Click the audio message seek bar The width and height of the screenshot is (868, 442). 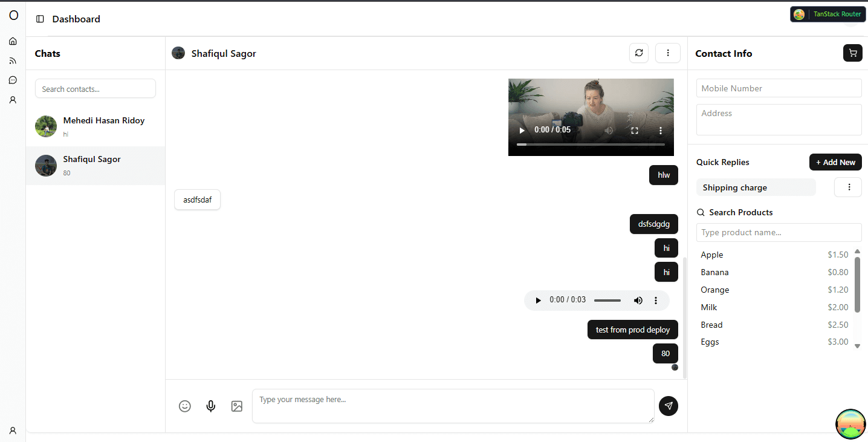coord(607,301)
